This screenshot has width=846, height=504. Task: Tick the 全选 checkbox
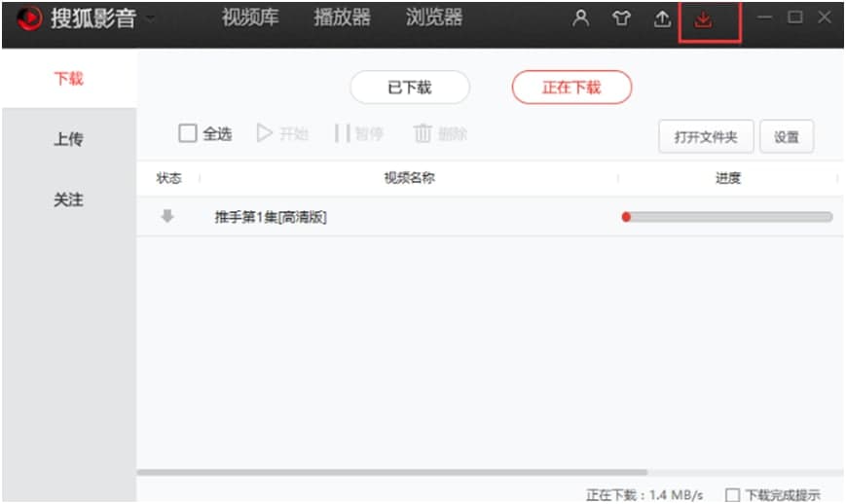click(x=187, y=132)
